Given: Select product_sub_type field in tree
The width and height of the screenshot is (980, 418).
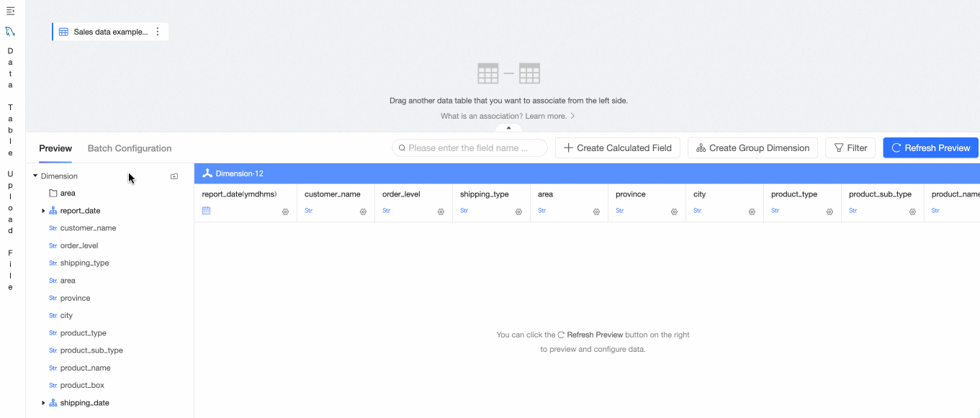Looking at the screenshot, I should 91,350.
